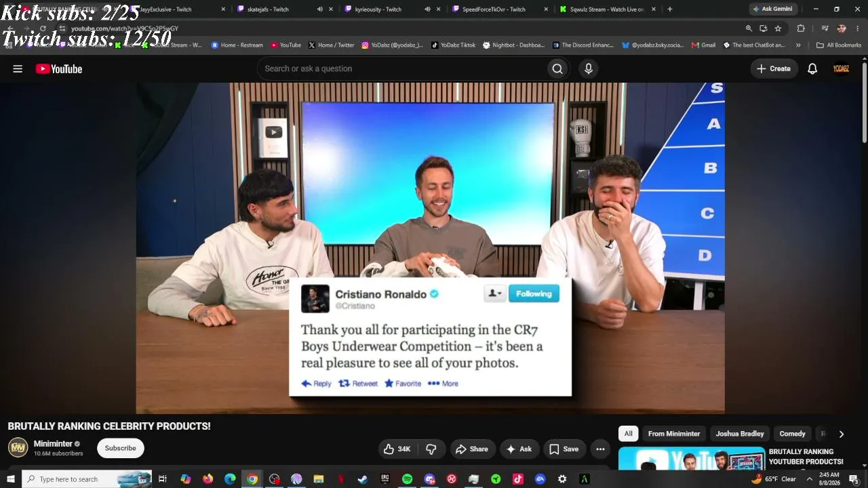The height and width of the screenshot is (488, 868).
Task: Open the Chrome extensions puzzle icon
Action: coord(801,28)
